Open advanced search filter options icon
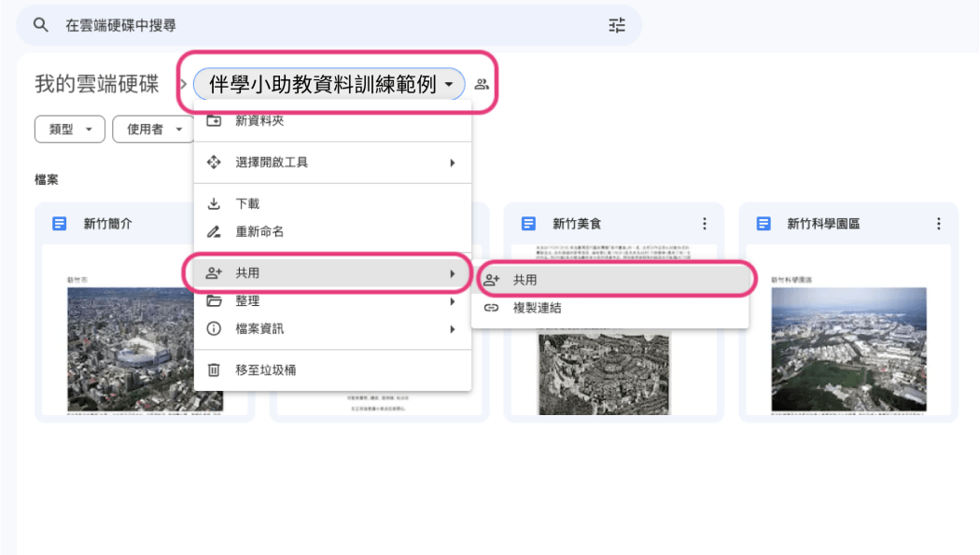This screenshot has width=980, height=555. [x=617, y=25]
